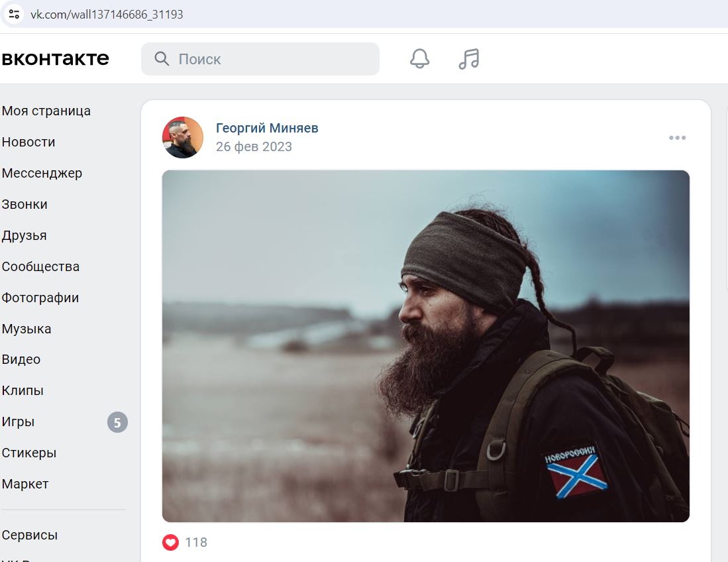This screenshot has width=728, height=562.
Task: Open the music note icon in header
Action: point(468,59)
